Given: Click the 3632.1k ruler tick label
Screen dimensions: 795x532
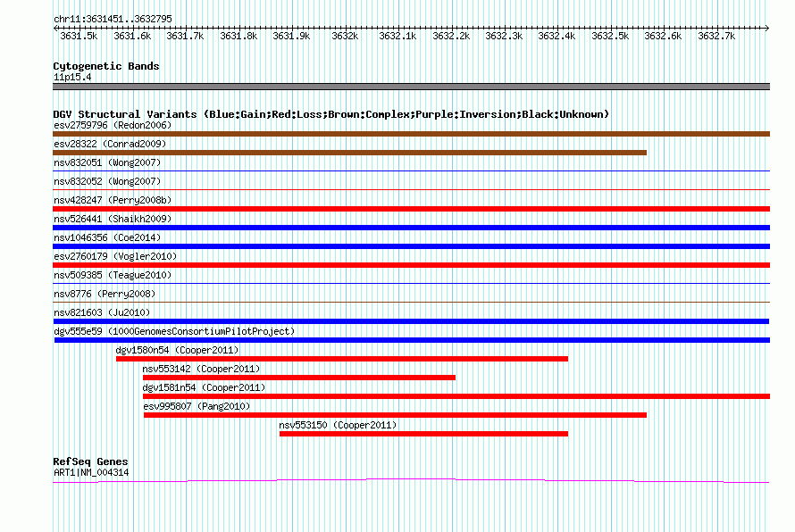Looking at the screenshot, I should pos(398,36).
